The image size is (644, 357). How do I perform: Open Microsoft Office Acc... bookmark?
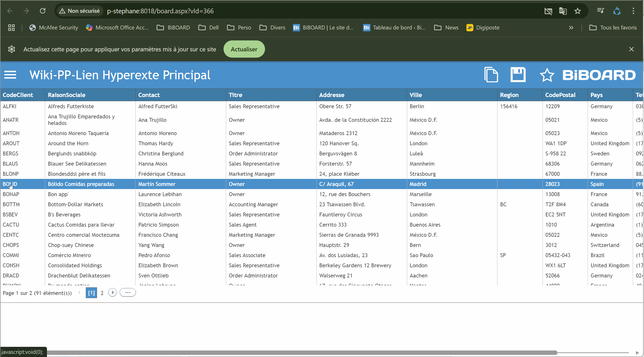click(117, 28)
